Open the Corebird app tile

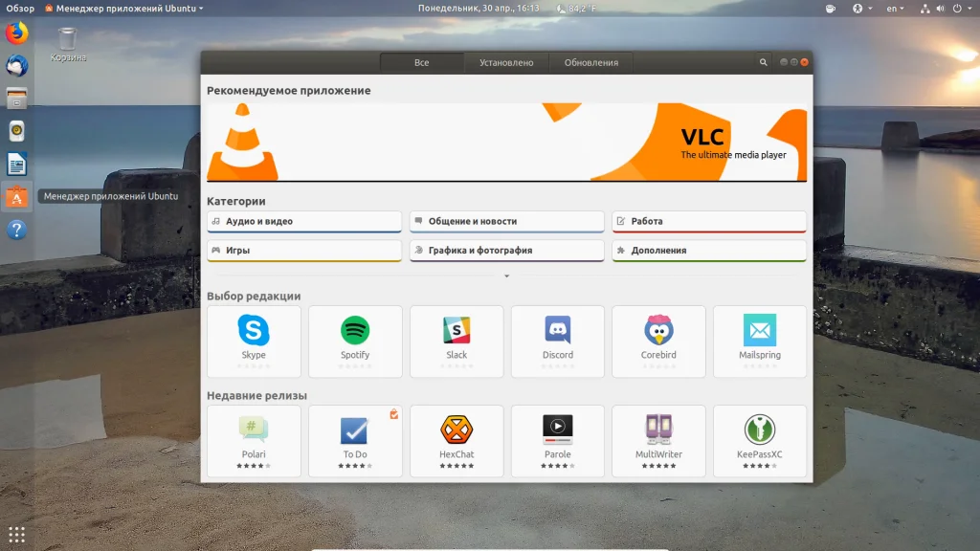coord(658,342)
